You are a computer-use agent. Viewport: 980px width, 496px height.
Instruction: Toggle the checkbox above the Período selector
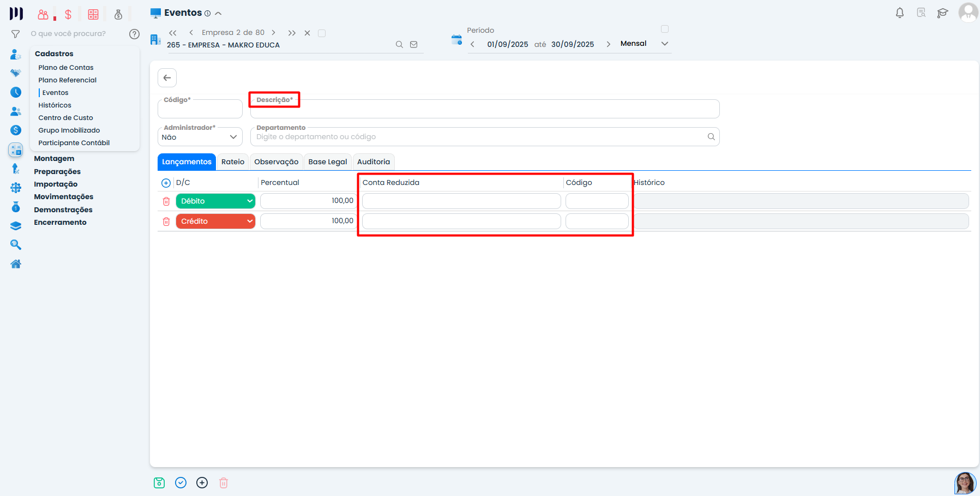pyautogui.click(x=664, y=29)
